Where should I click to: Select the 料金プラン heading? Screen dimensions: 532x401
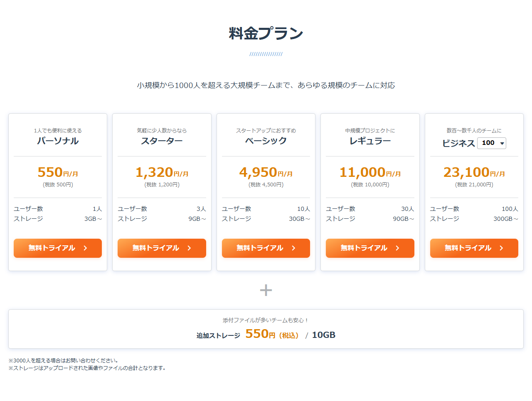(266, 33)
